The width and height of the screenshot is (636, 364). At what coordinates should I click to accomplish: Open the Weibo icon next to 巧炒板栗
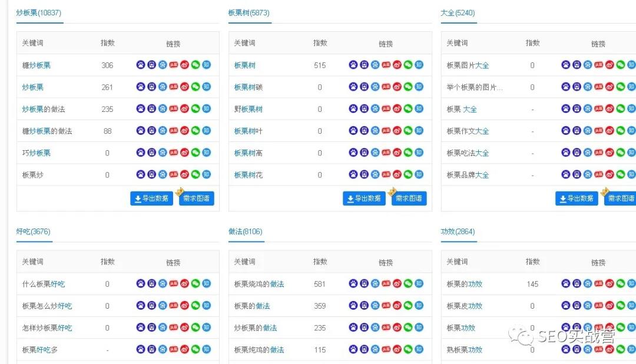[184, 153]
